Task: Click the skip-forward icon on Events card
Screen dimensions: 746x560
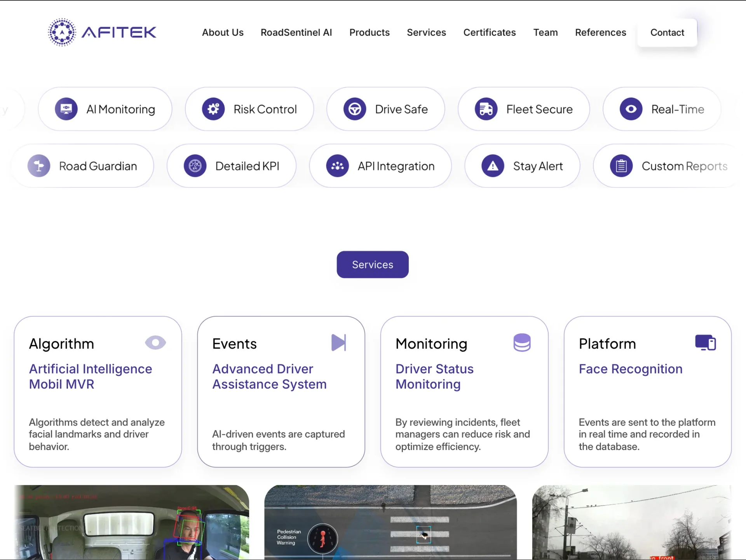Action: tap(338, 343)
